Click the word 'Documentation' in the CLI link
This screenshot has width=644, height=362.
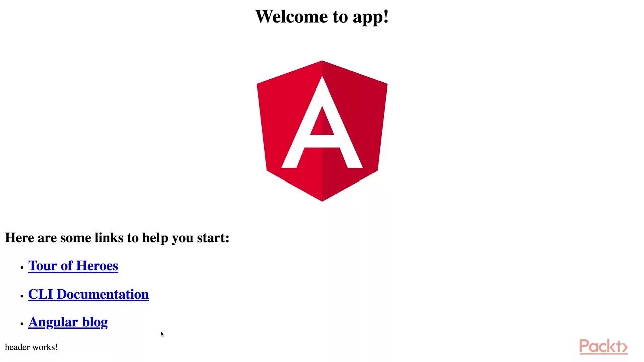click(x=102, y=294)
